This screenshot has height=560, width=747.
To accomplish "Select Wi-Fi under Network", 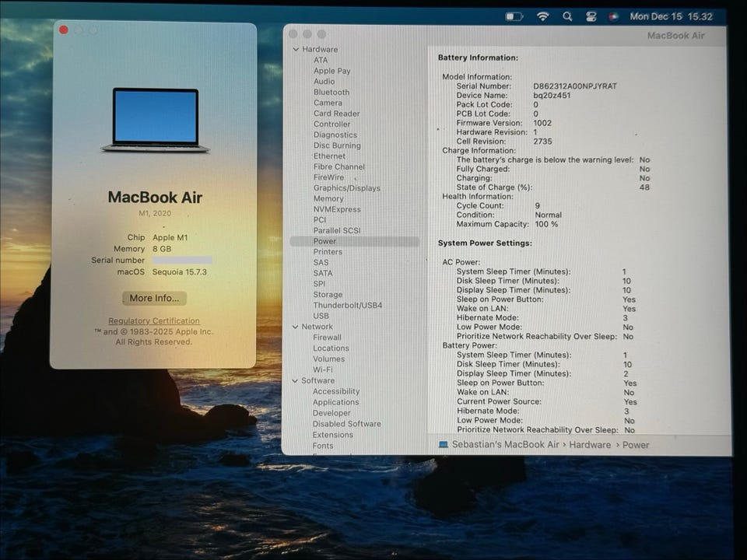I will [323, 369].
